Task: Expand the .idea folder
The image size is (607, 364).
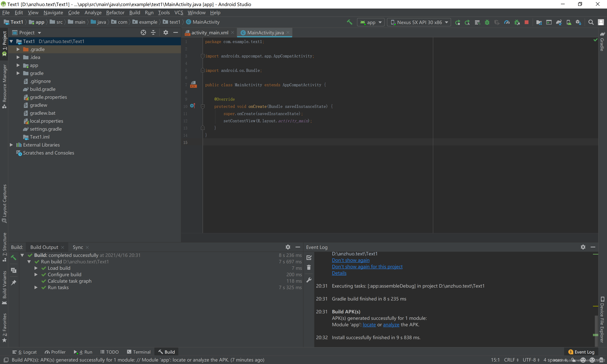Action: click(18, 57)
